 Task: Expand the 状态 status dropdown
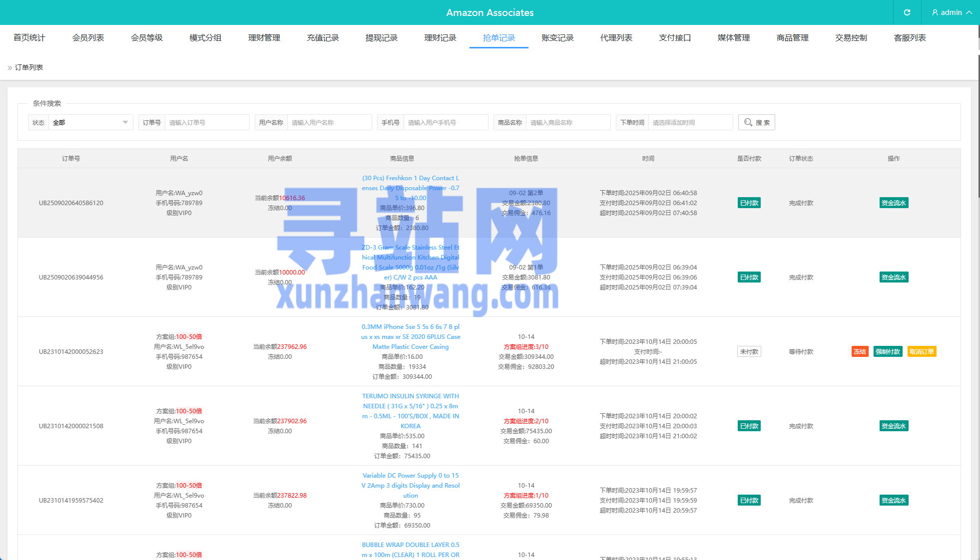pos(90,122)
